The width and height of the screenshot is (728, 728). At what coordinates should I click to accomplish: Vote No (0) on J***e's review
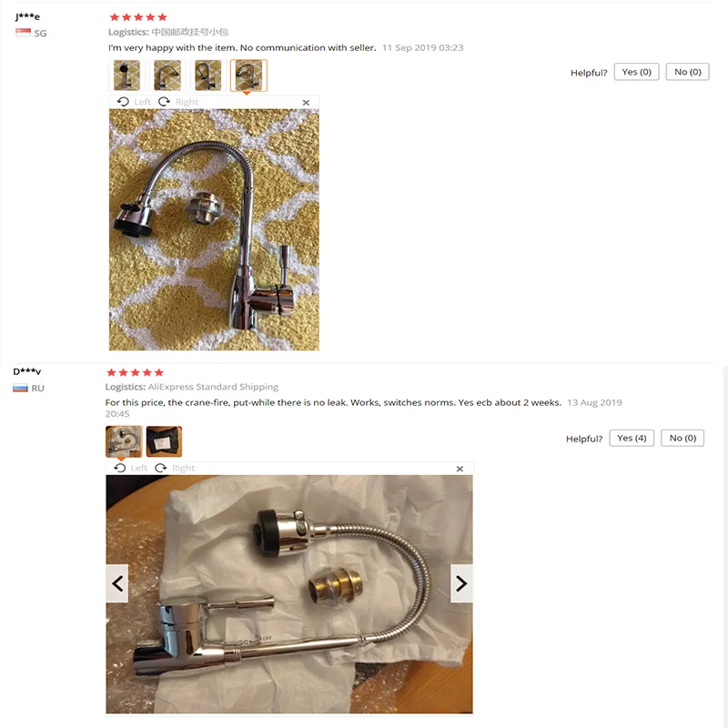click(x=688, y=72)
